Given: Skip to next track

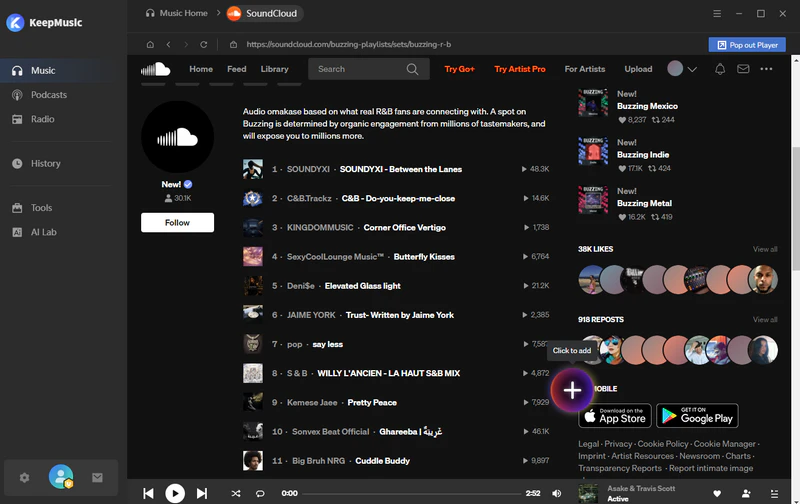Looking at the screenshot, I should tap(202, 493).
